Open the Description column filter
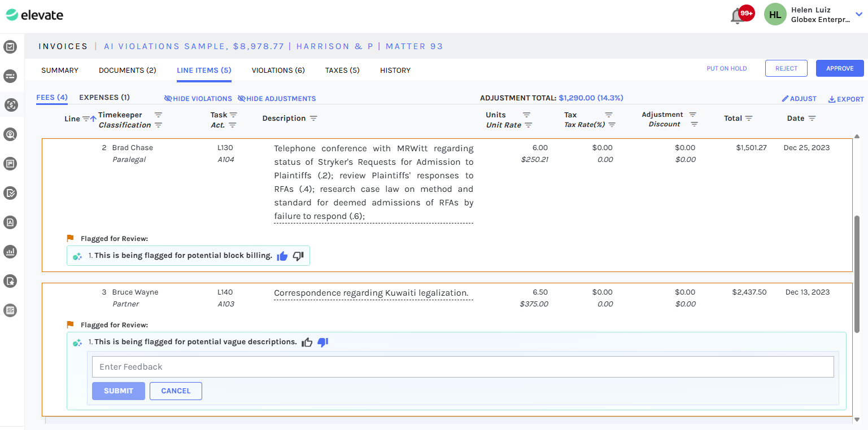868x430 pixels. [313, 119]
